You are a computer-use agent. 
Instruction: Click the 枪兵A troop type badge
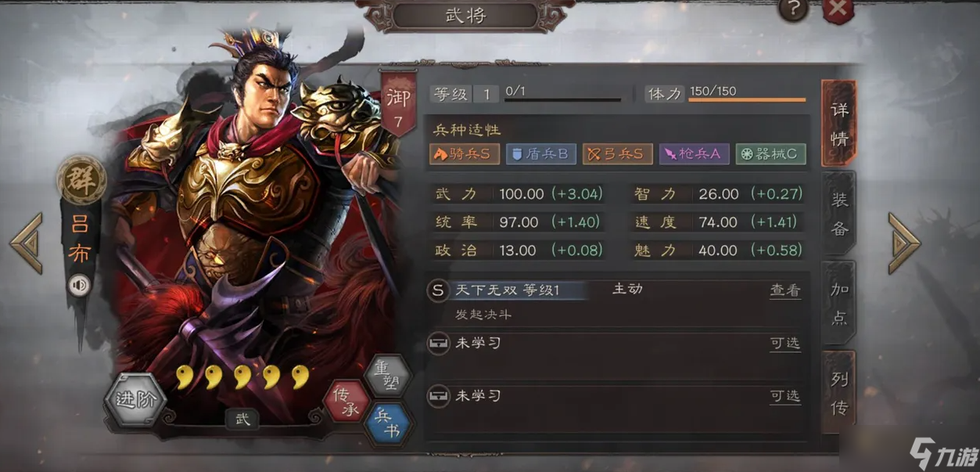[x=694, y=153]
